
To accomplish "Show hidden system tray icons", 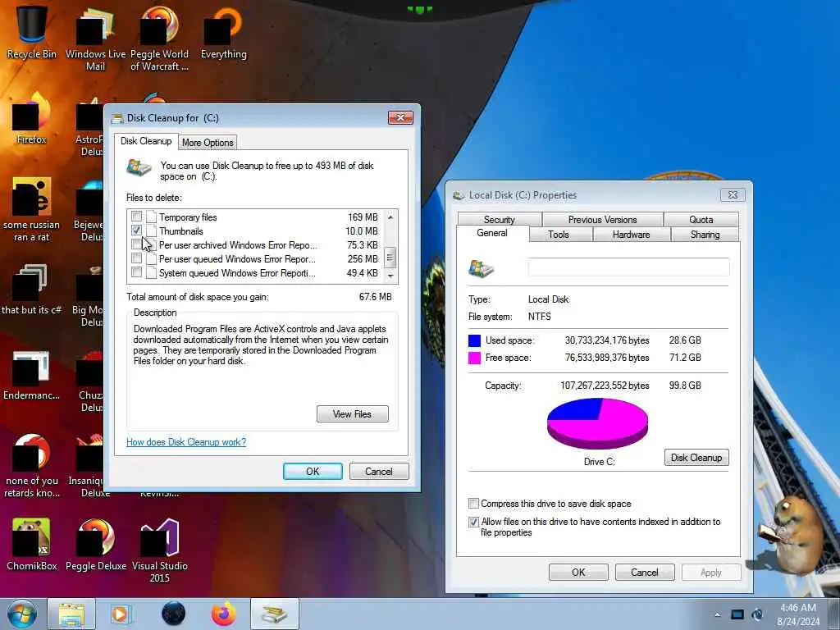I will [717, 614].
